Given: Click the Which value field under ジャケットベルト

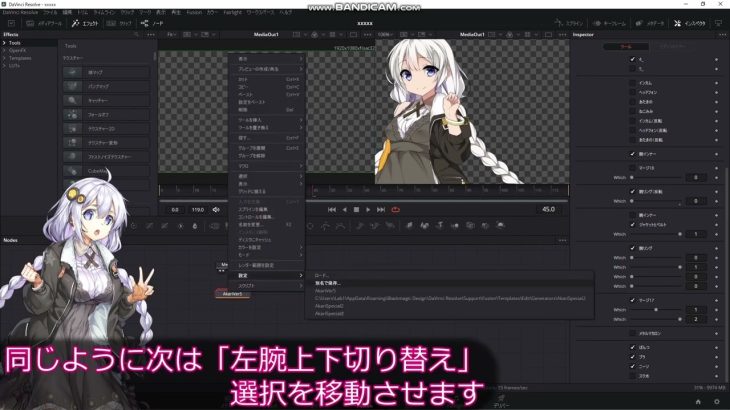Looking at the screenshot, I should pos(696,234).
